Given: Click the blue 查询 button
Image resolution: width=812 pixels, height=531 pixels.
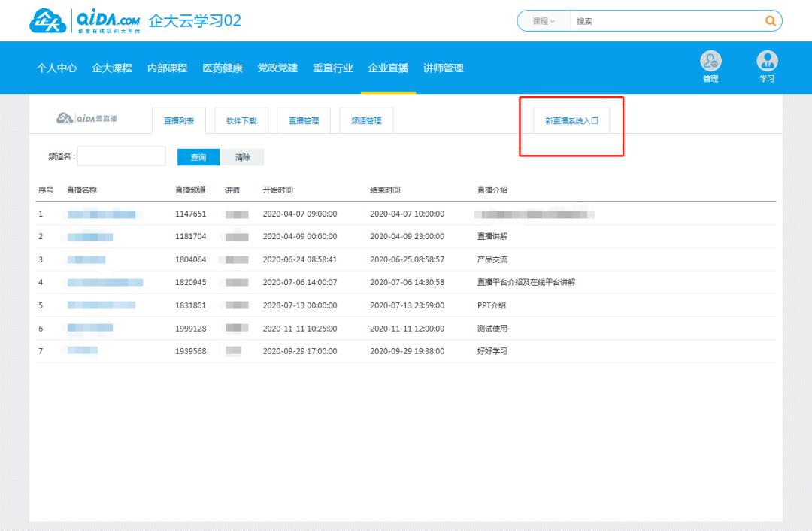Looking at the screenshot, I should 198,157.
